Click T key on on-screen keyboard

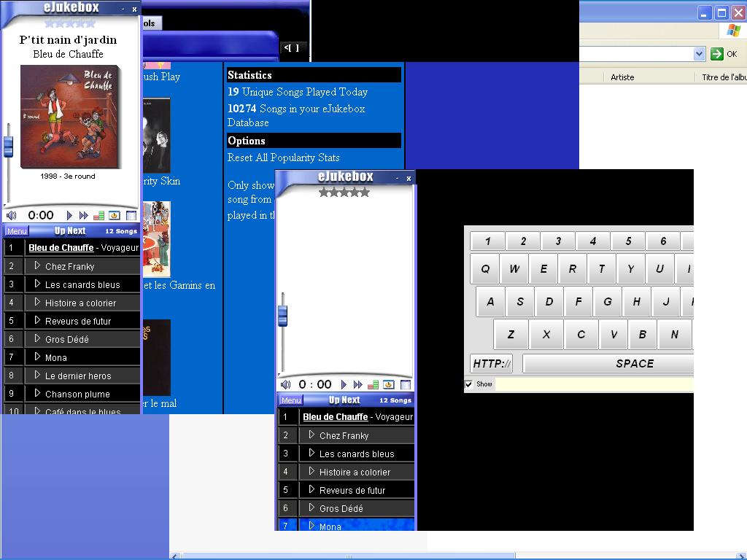[602, 268]
